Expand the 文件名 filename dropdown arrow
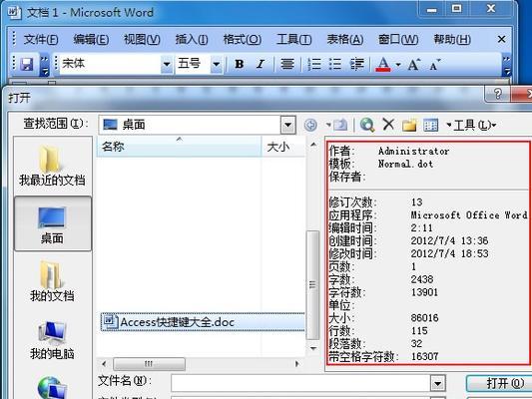This screenshot has height=399, width=532. click(438, 383)
